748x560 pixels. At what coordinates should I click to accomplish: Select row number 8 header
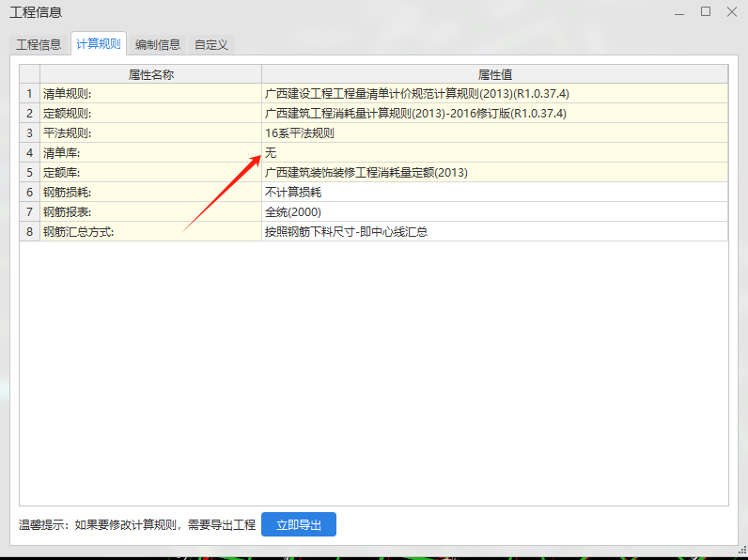pos(29,232)
